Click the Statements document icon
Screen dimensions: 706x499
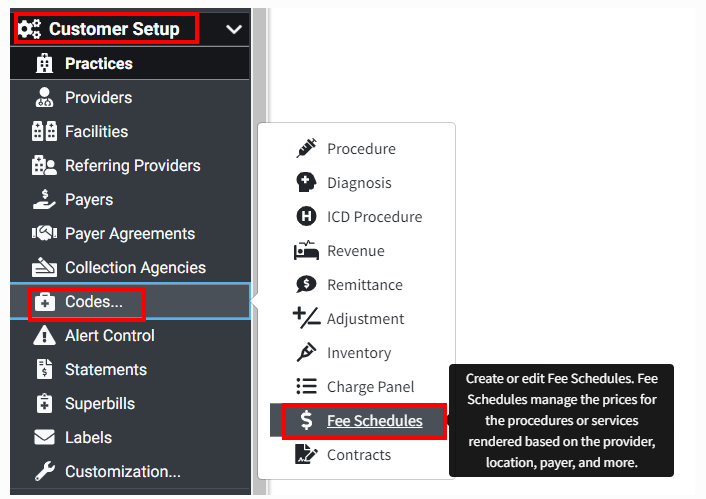pos(44,370)
